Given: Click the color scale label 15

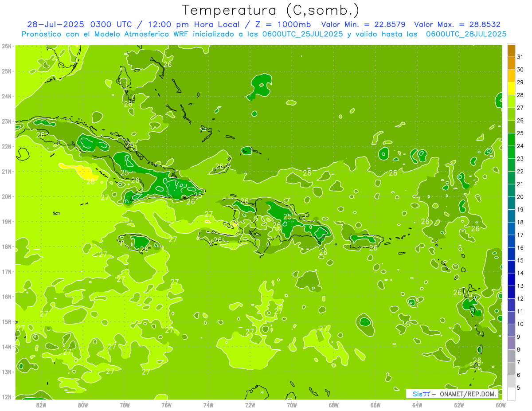Looking at the screenshot, I should click(520, 260).
